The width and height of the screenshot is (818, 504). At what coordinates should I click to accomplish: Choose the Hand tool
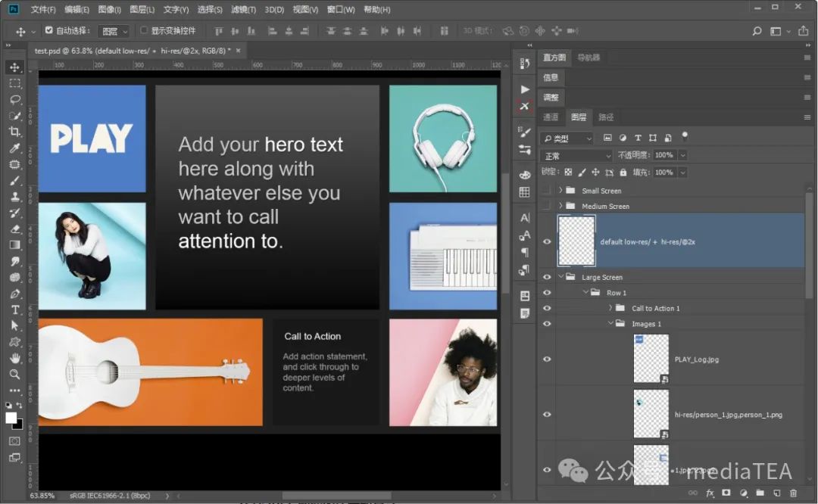click(14, 358)
